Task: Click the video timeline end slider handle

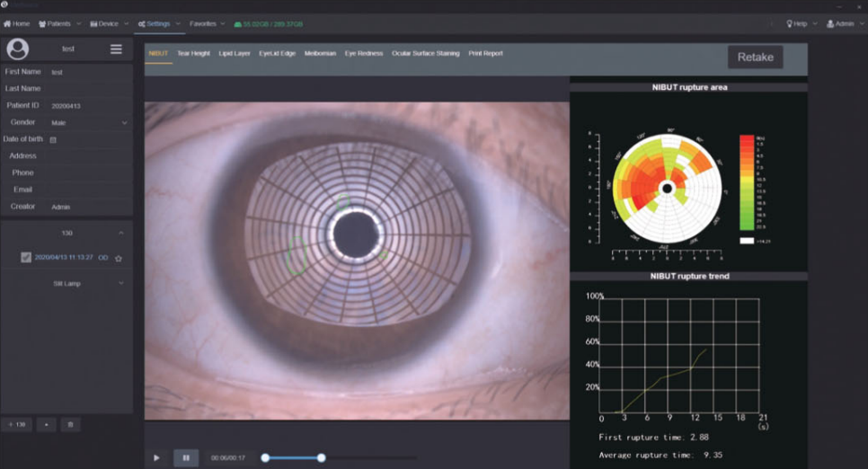Action: (x=321, y=457)
